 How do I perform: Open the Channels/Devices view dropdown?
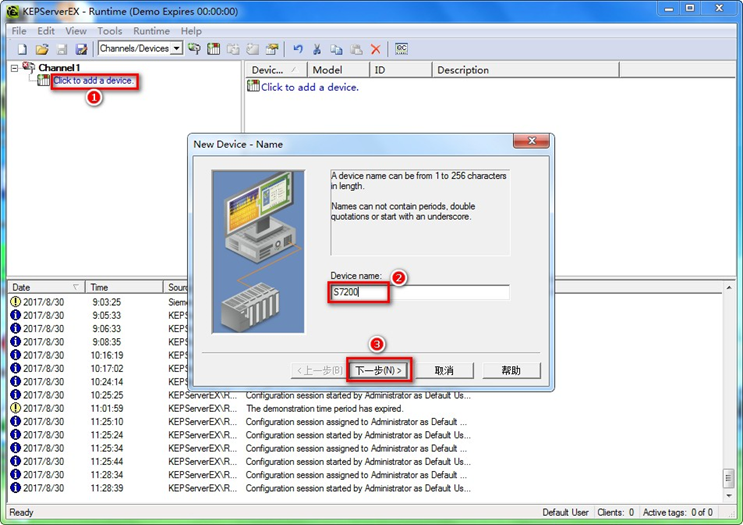(177, 48)
